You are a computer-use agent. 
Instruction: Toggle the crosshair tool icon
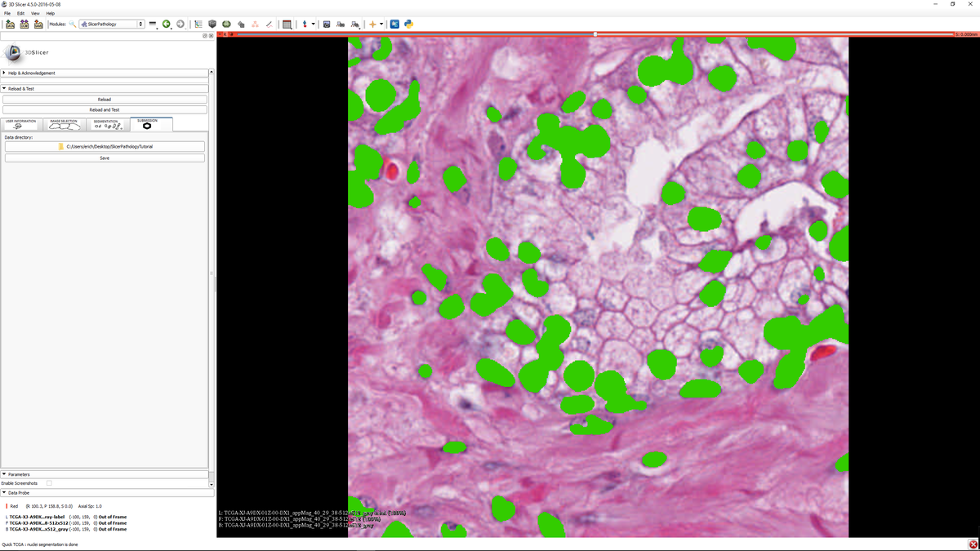point(372,24)
